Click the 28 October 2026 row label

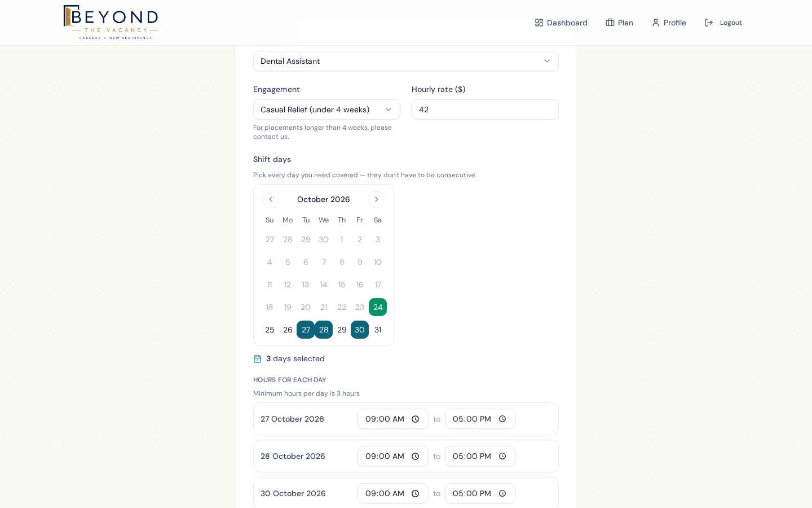[x=293, y=456]
